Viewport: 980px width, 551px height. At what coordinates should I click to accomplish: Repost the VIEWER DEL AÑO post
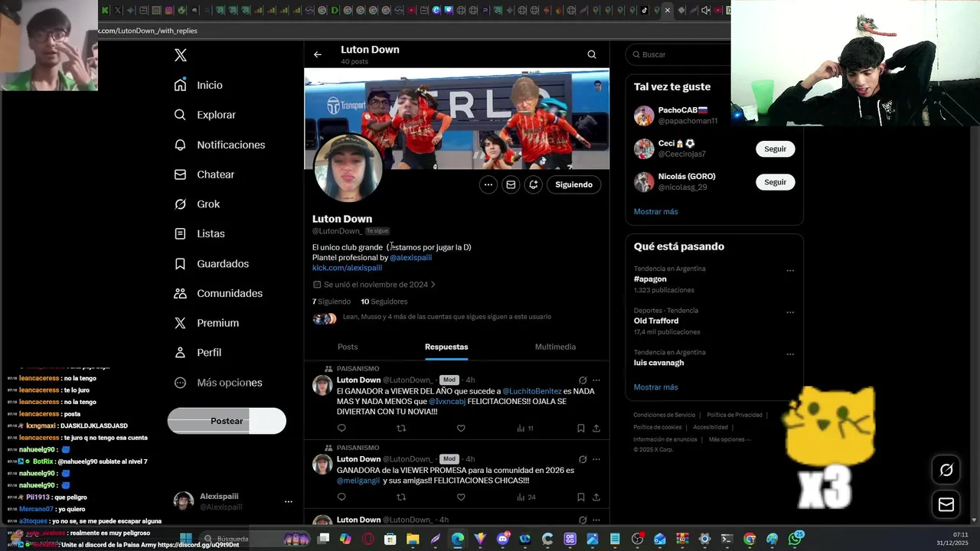coord(401,429)
